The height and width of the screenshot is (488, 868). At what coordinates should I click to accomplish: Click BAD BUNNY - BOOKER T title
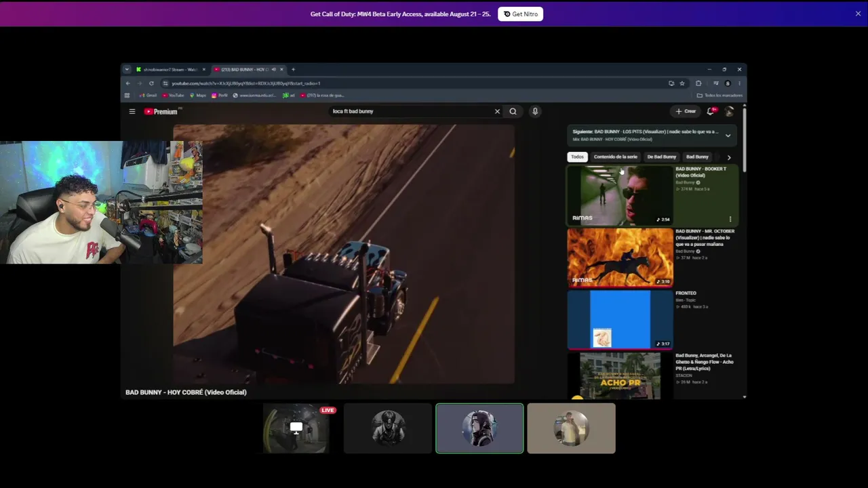pos(701,172)
